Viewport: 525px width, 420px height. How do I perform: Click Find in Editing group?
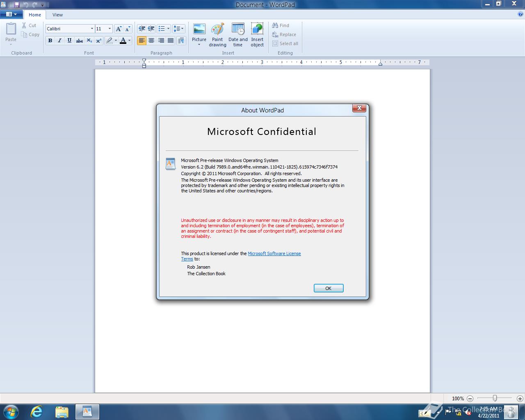[x=281, y=25]
